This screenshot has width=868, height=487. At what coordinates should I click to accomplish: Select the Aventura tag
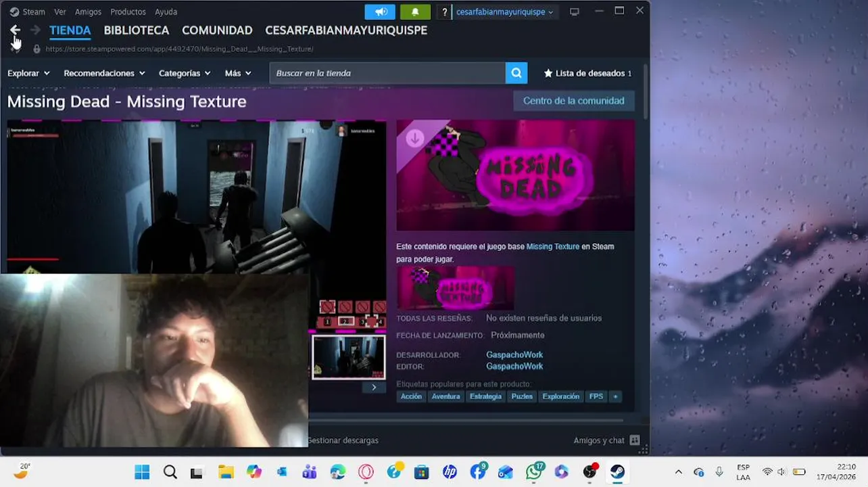pos(446,396)
